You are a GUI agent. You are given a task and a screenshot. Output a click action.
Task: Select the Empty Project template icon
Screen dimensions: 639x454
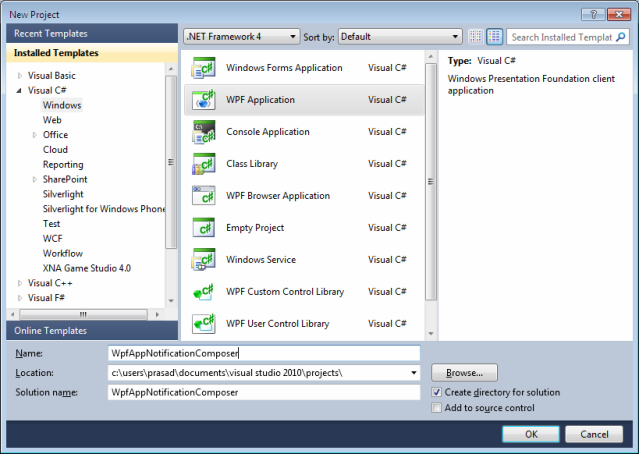point(203,228)
